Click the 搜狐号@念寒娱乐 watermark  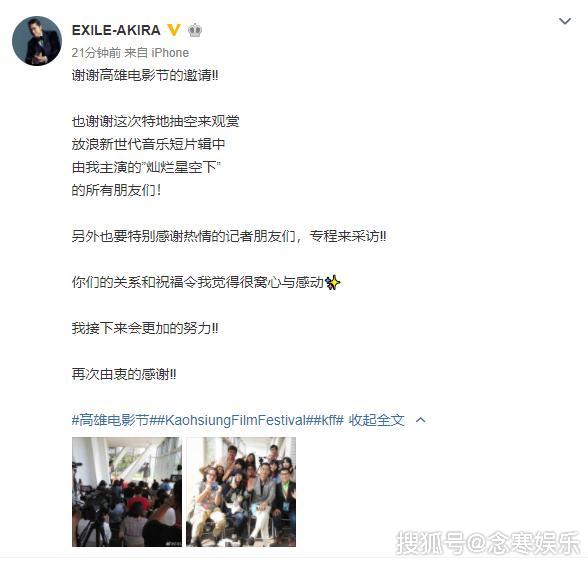point(489,542)
